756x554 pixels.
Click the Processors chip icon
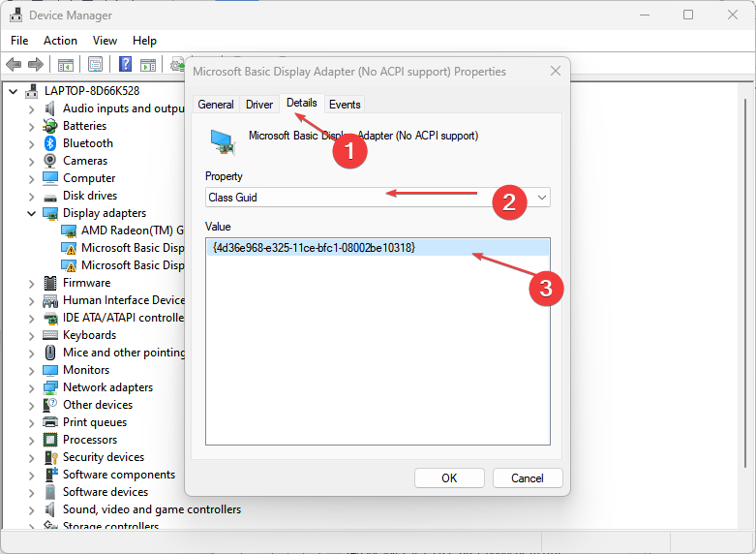50,440
